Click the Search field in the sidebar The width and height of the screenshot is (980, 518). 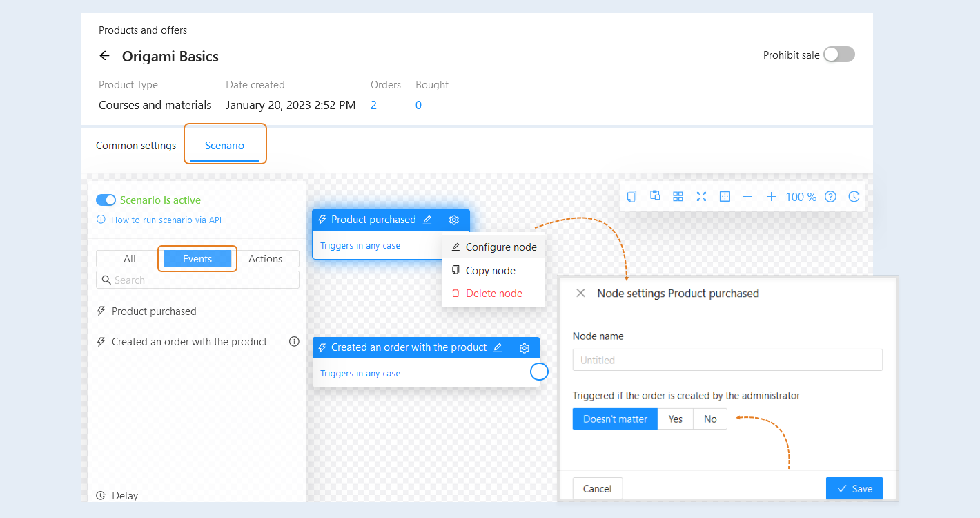tap(197, 280)
